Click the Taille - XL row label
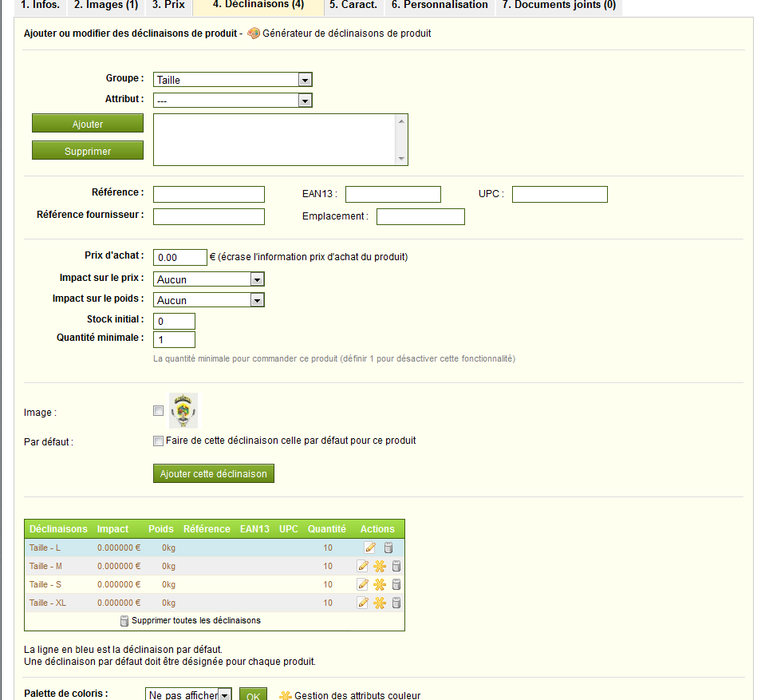The height and width of the screenshot is (700, 765). (48, 603)
